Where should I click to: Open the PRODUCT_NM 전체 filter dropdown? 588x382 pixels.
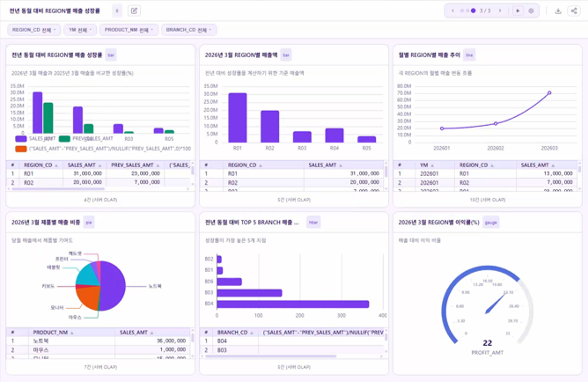129,30
